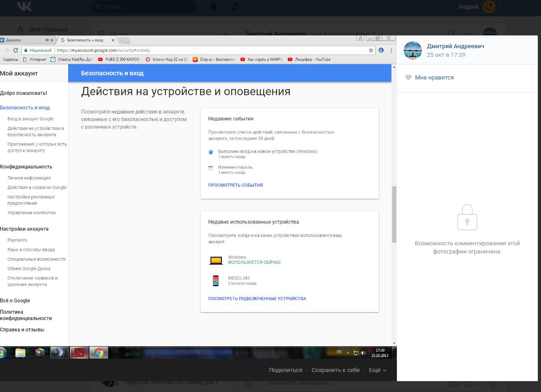
Task: Click Дмитрий Андреевич's avatar thumbnail
Action: click(x=413, y=50)
